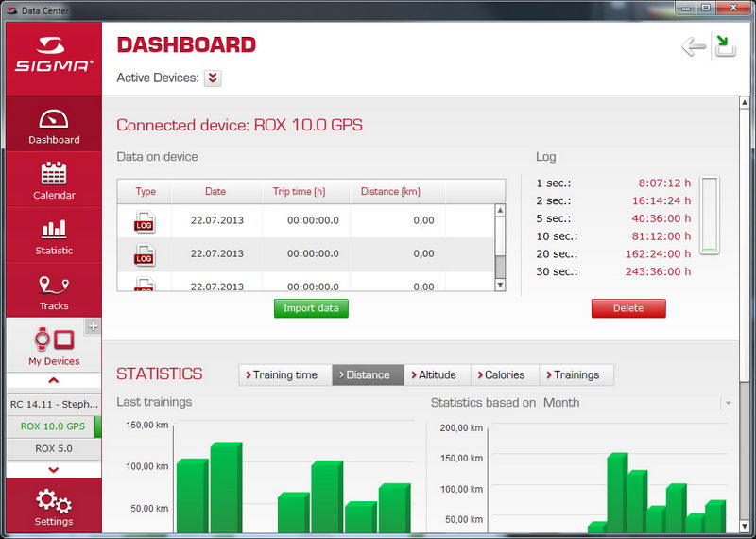
Task: Open the Calendar section
Action: (x=54, y=180)
